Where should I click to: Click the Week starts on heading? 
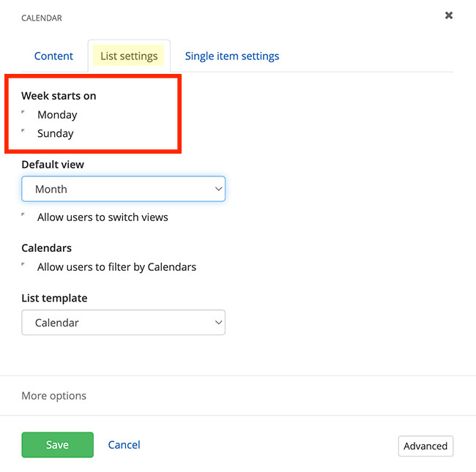(59, 96)
